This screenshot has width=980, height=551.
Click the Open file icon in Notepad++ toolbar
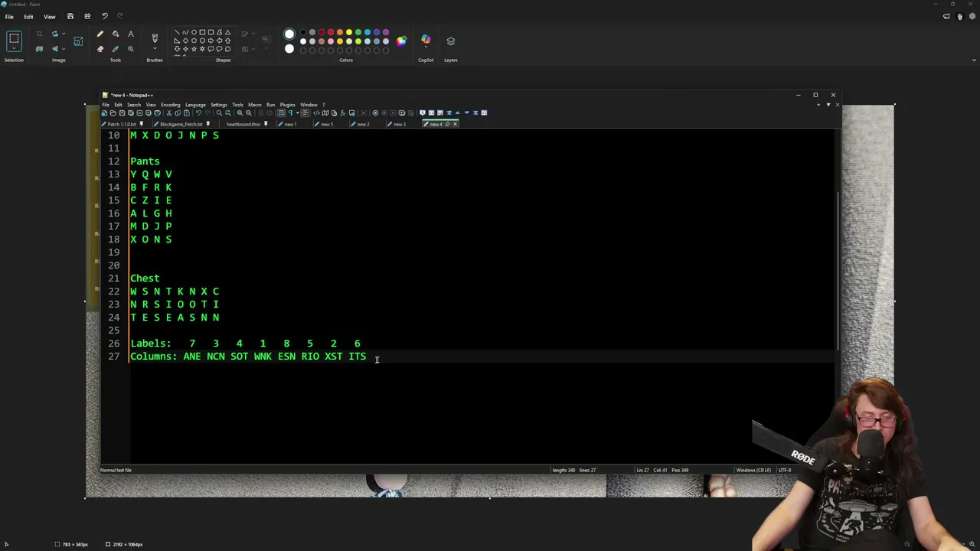pos(113,113)
